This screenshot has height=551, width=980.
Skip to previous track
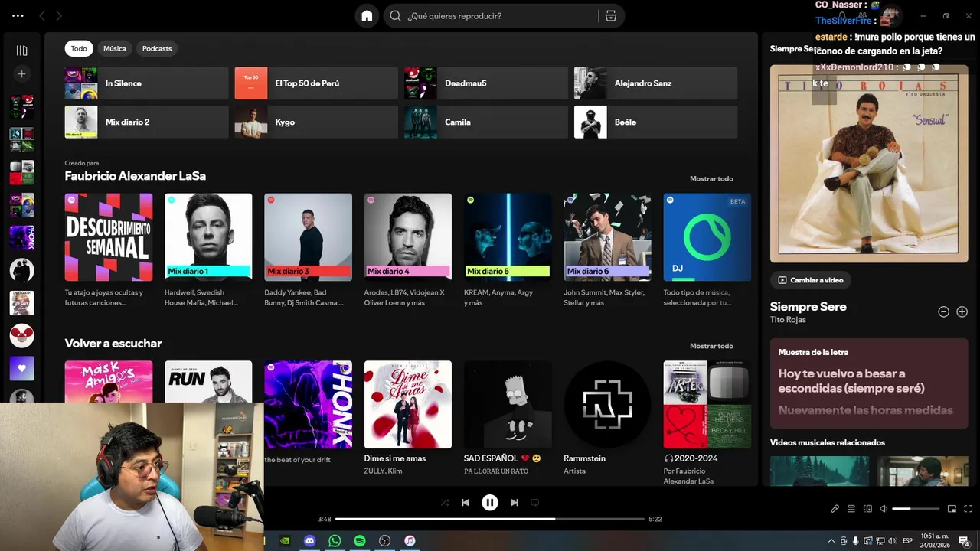[x=465, y=503]
